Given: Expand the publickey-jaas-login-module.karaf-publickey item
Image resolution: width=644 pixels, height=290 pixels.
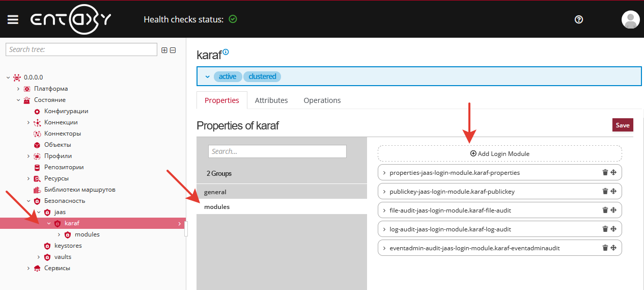Looking at the screenshot, I should (384, 192).
